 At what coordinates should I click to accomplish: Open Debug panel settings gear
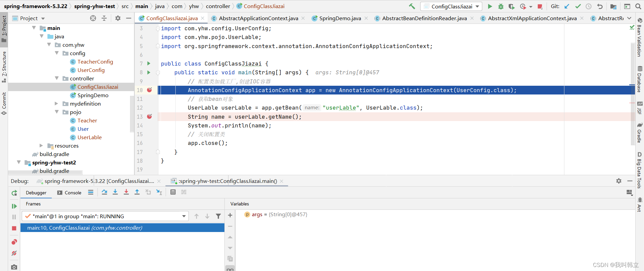coord(619,181)
